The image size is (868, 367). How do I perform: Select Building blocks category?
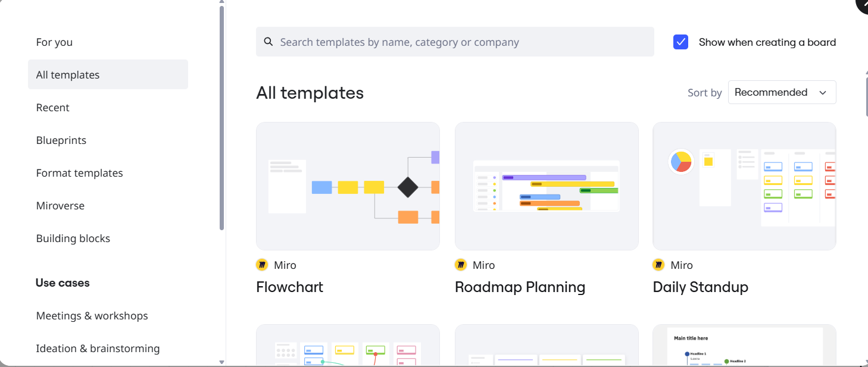[x=73, y=239]
